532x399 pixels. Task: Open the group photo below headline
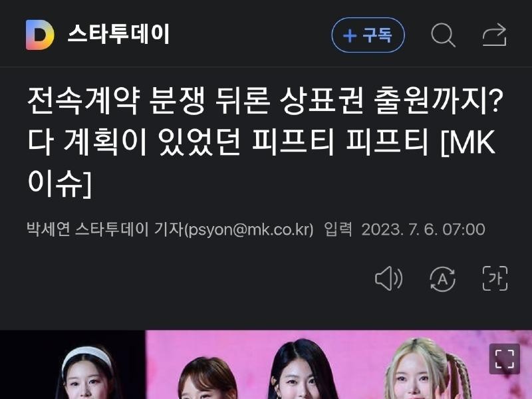[x=266, y=364]
